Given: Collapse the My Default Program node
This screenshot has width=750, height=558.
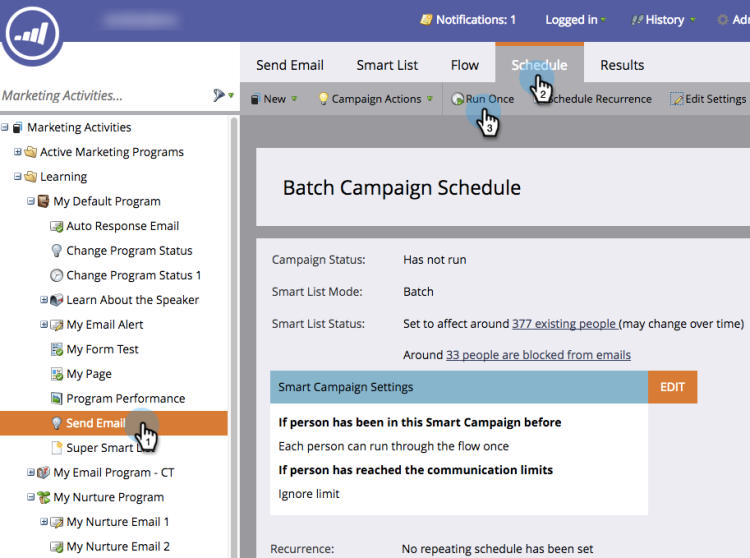Looking at the screenshot, I should click(31, 201).
